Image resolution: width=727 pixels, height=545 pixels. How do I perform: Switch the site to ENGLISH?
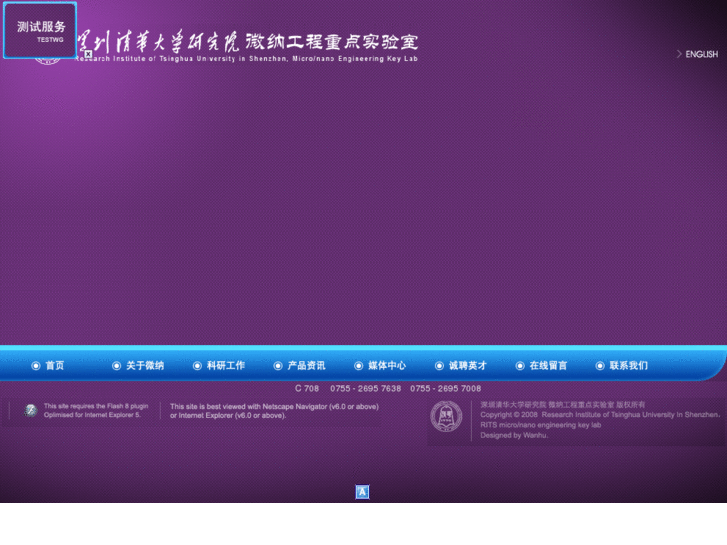[x=701, y=54]
